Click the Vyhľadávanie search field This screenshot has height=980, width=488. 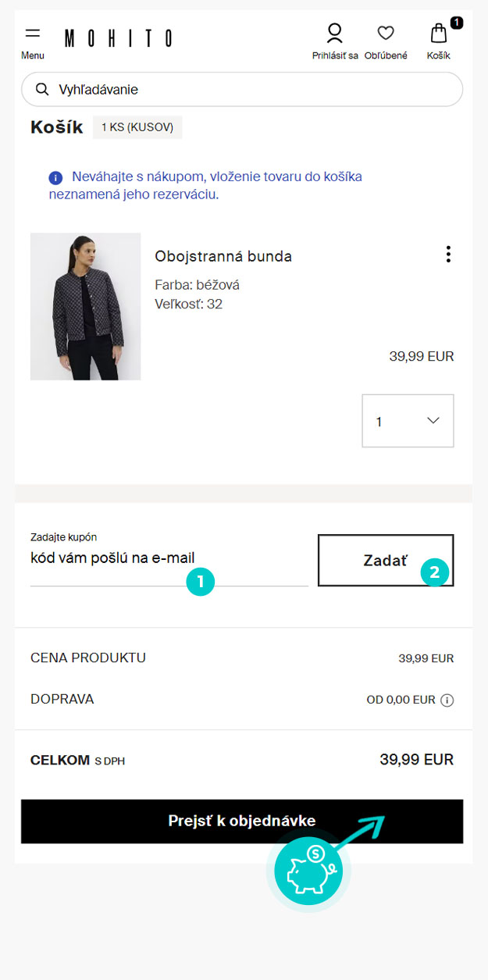pos(250,90)
